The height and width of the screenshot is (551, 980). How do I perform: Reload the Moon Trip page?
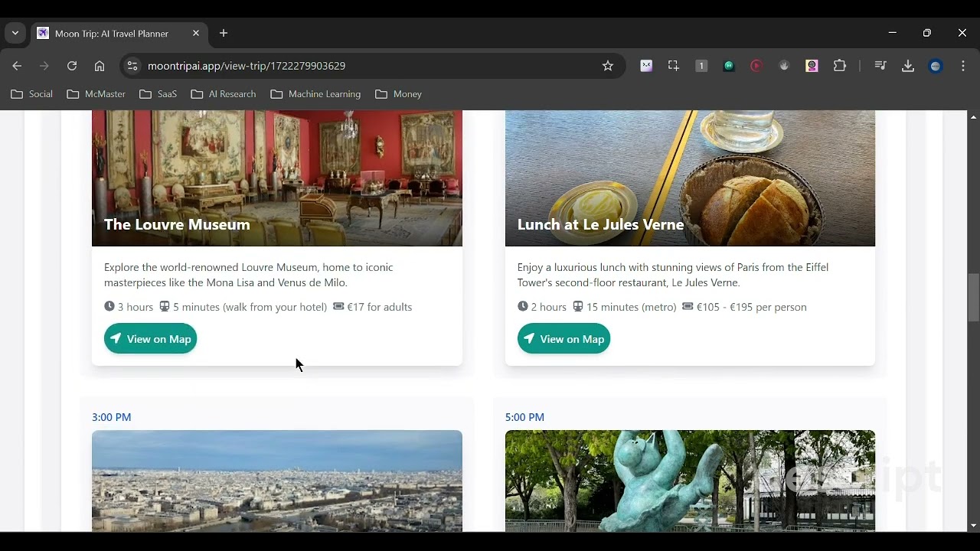(72, 66)
